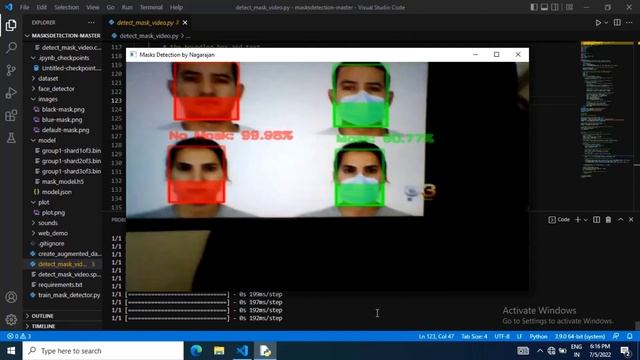640x360 pixels.
Task: Open the Source Control view
Action: coord(11,70)
